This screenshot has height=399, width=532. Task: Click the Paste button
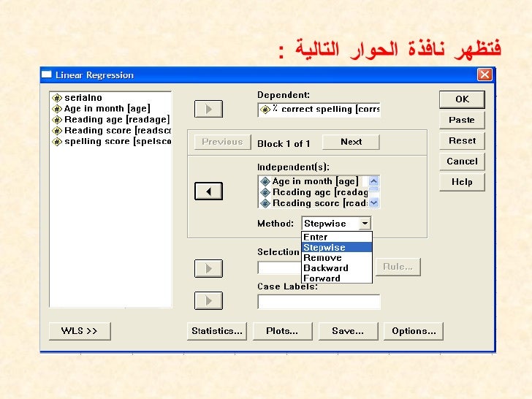click(x=462, y=120)
